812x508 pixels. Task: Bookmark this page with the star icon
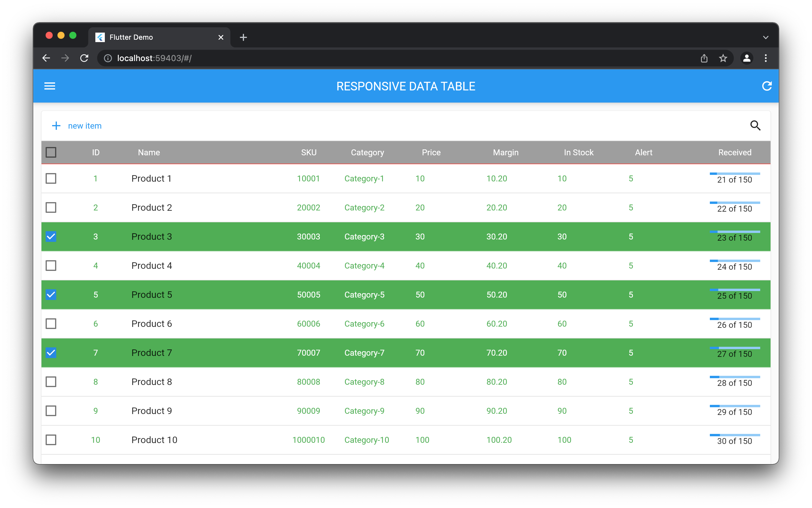[x=723, y=58]
